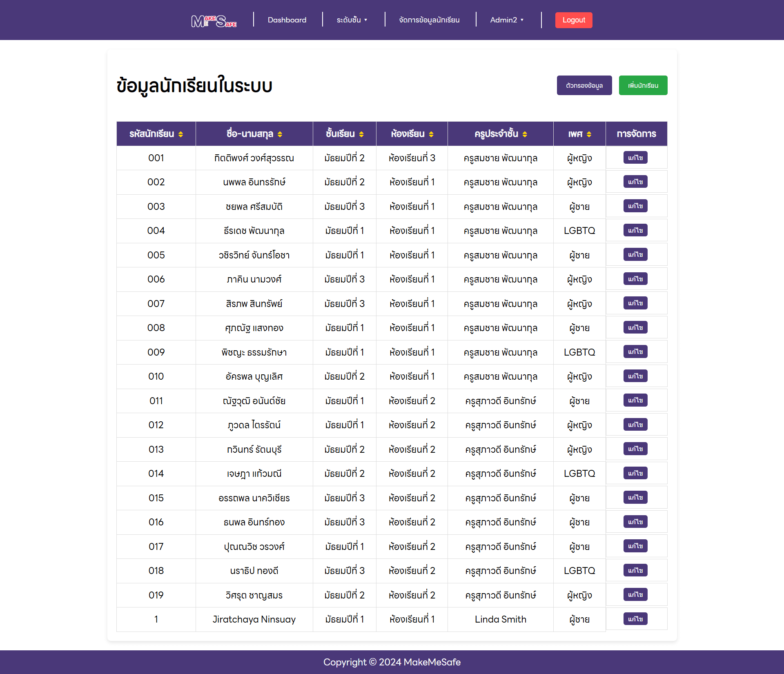The image size is (784, 674).
Task: Open จัดการข้อมูลนักเรียน menu item
Action: coord(429,20)
